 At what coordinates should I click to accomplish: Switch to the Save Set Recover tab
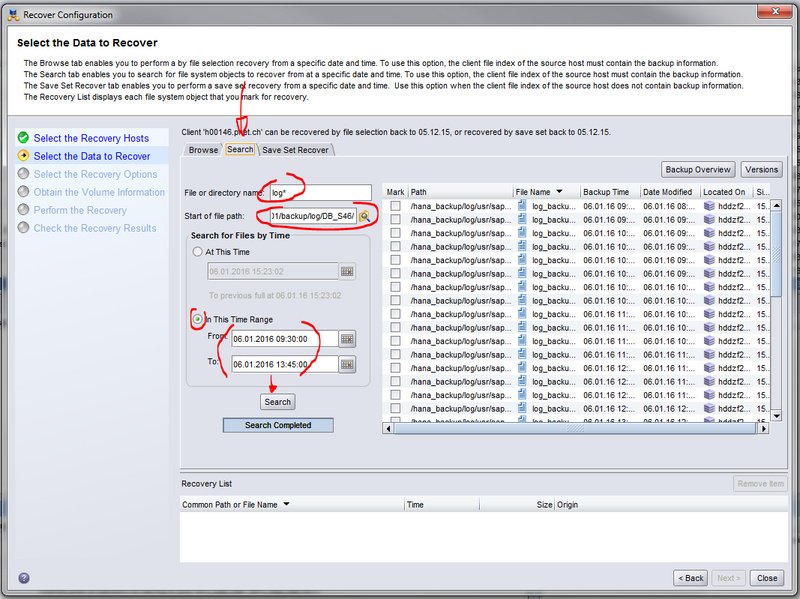[293, 148]
